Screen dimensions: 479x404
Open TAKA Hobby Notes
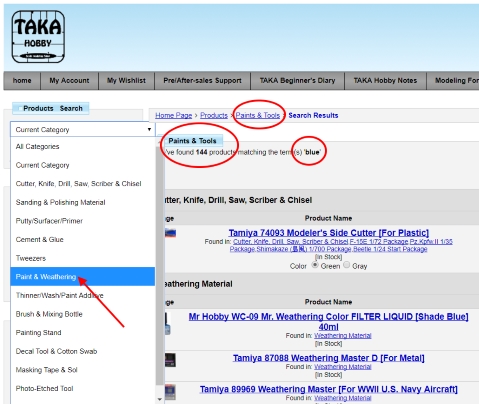pyautogui.click(x=385, y=81)
